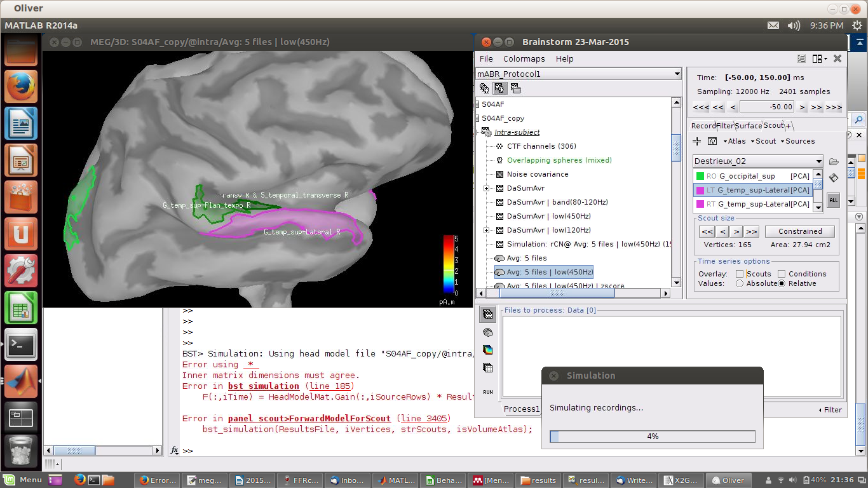The height and width of the screenshot is (488, 868).
Task: Select the first protocol exploration view button
Action: pos(484,88)
